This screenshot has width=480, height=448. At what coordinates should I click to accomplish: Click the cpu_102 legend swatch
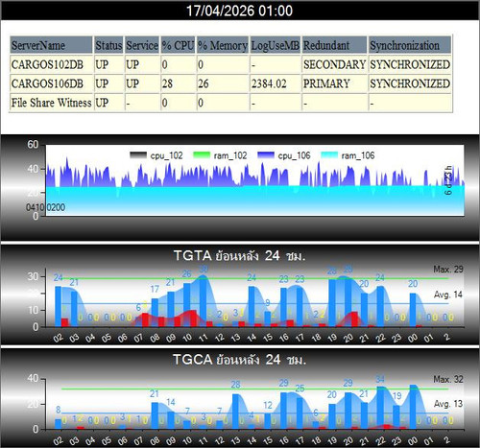click(138, 155)
